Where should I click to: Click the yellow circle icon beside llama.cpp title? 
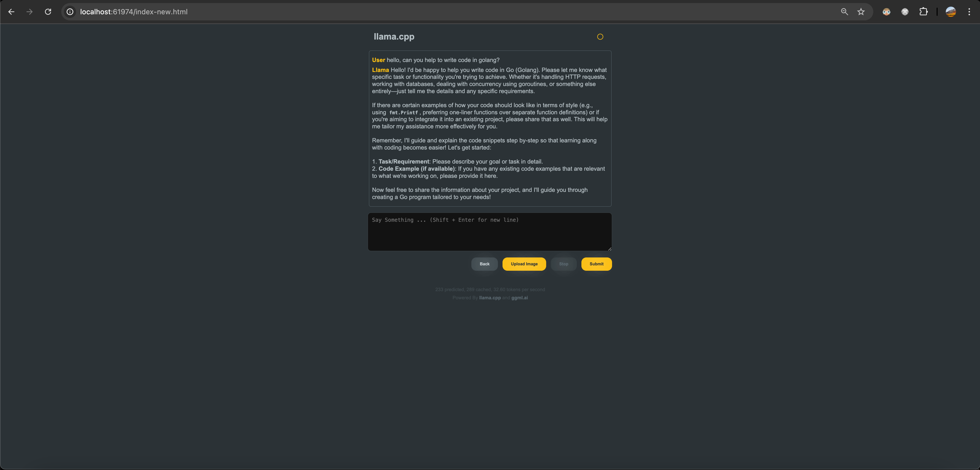tap(600, 37)
